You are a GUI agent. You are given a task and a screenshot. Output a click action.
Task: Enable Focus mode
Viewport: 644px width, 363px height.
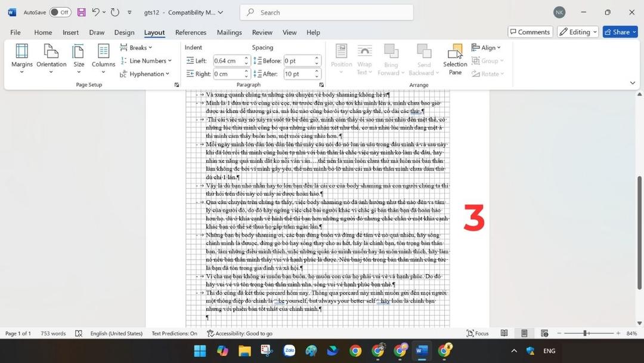coord(478,333)
